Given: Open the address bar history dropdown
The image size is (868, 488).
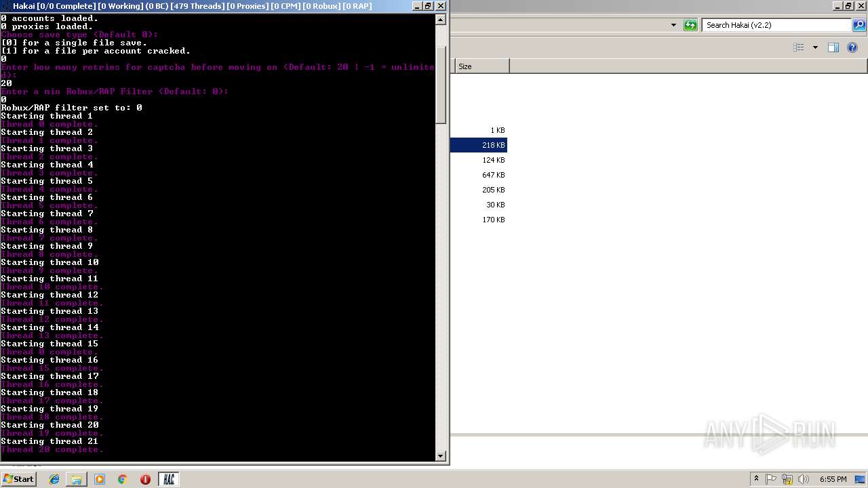Looking at the screenshot, I should click(673, 25).
